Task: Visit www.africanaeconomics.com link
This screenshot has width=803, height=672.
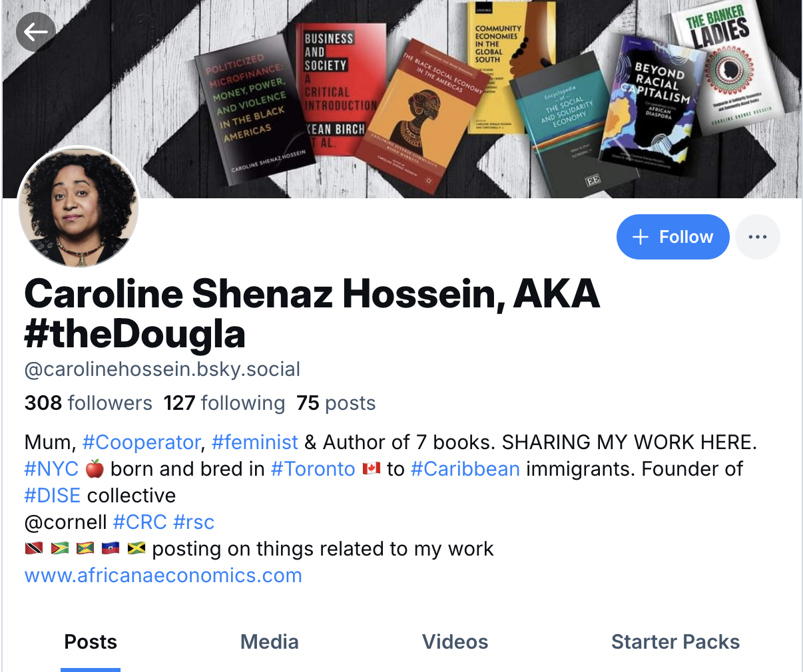Action: [163, 576]
